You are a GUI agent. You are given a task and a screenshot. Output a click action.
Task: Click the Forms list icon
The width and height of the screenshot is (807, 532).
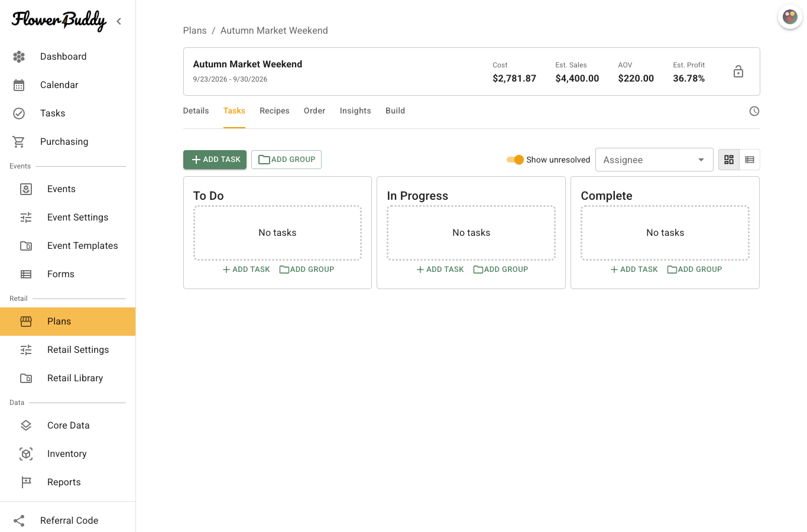[x=26, y=274]
